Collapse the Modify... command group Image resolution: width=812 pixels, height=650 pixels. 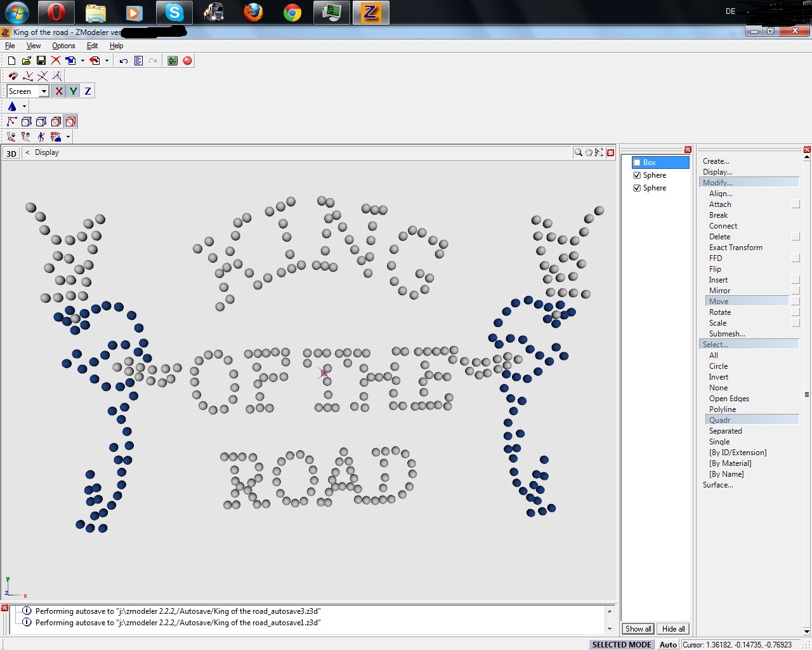click(749, 183)
